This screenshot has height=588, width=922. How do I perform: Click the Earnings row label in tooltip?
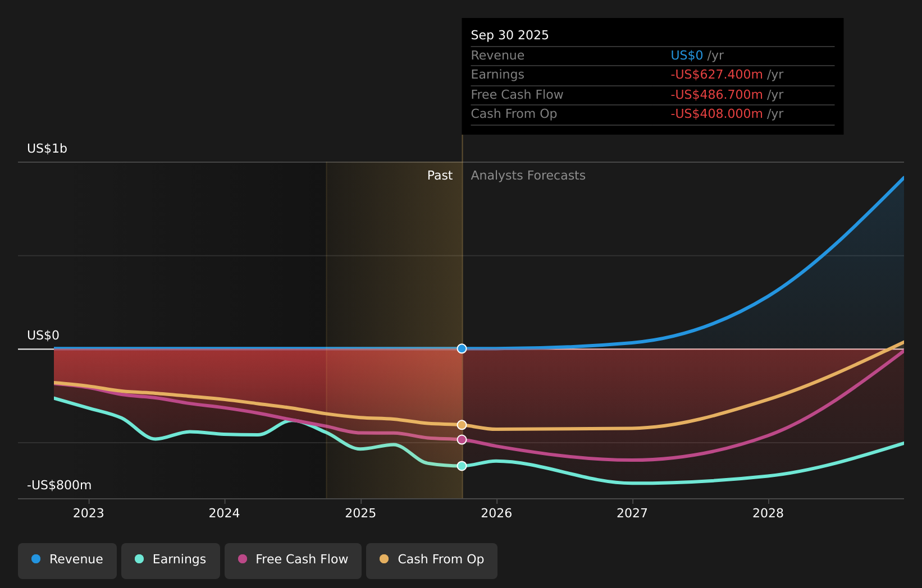pyautogui.click(x=497, y=75)
